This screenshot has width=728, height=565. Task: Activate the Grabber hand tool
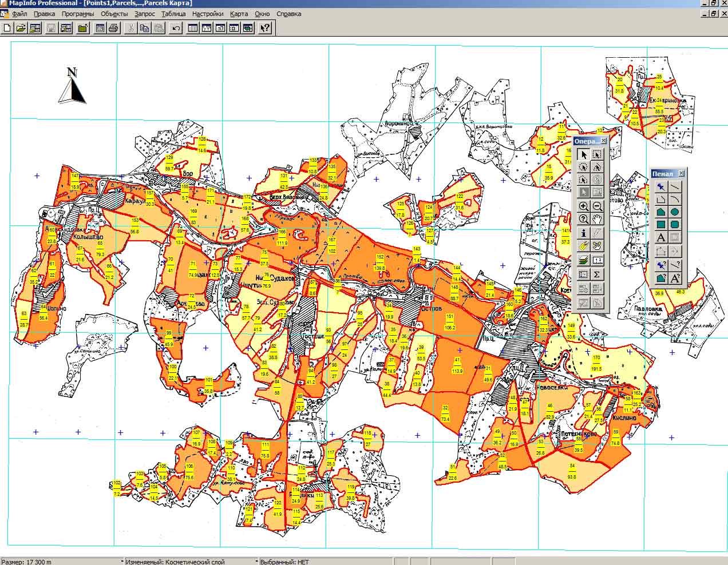[x=597, y=220]
